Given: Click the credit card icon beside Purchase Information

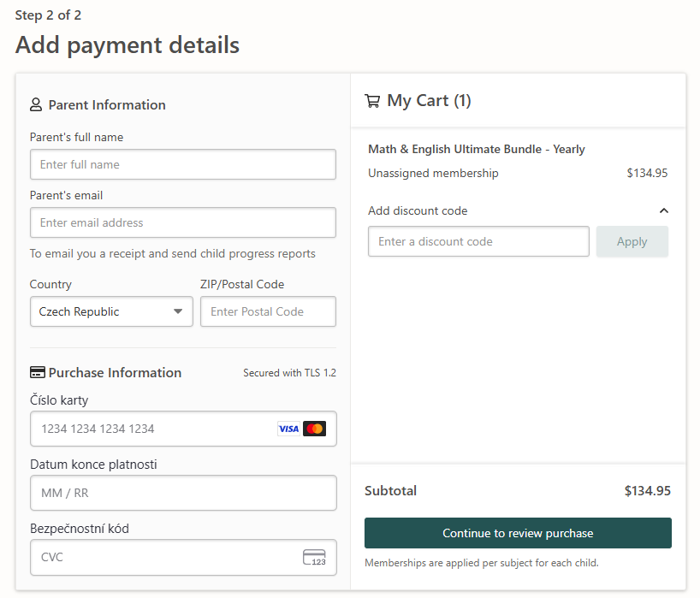Looking at the screenshot, I should coord(37,373).
